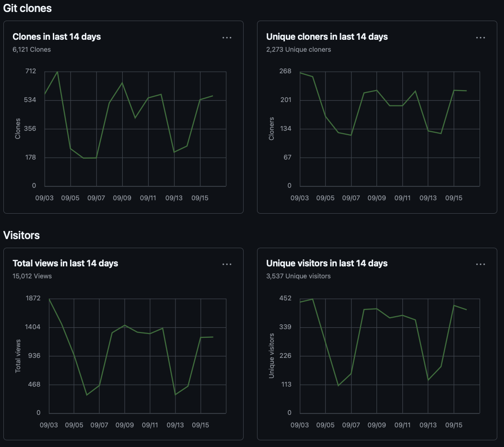This screenshot has width=504, height=447.
Task: Click the "3,537 Unique visitors" summary text
Action: click(298, 276)
